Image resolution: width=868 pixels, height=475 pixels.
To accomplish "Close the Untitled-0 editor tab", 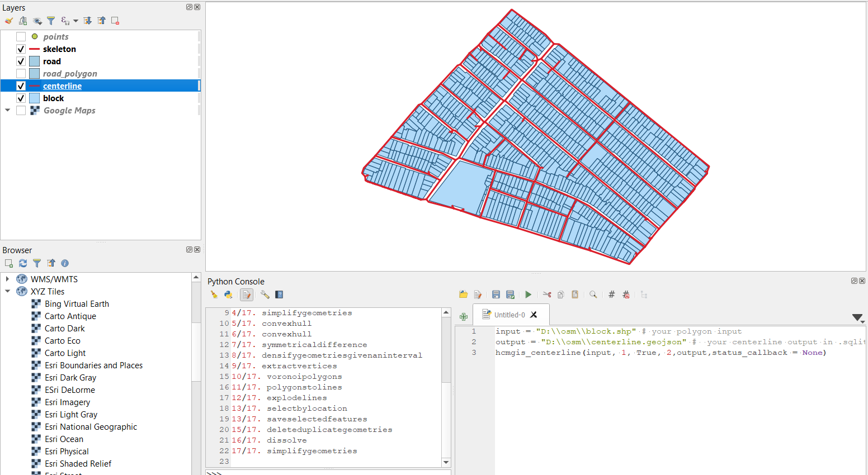I will (x=534, y=315).
